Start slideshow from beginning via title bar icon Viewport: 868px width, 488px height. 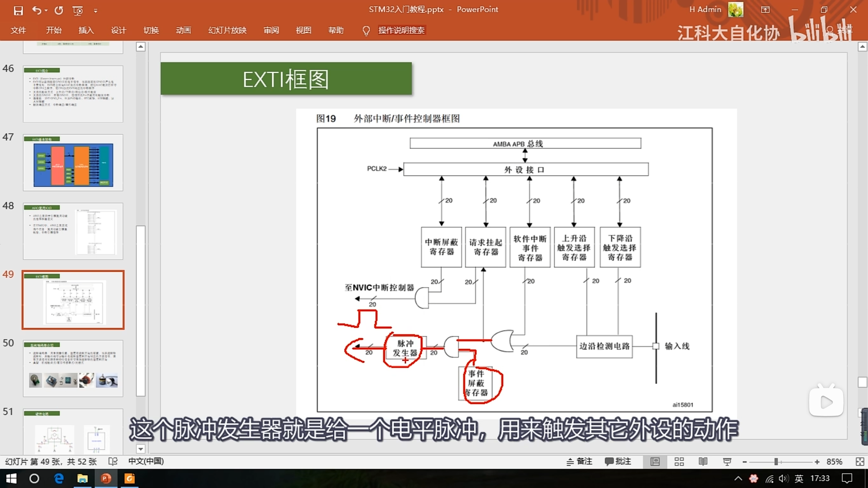(x=78, y=11)
